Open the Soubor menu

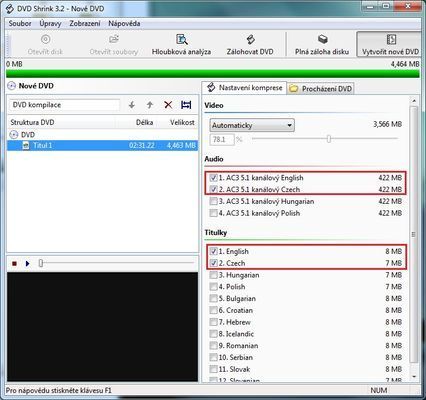point(20,24)
